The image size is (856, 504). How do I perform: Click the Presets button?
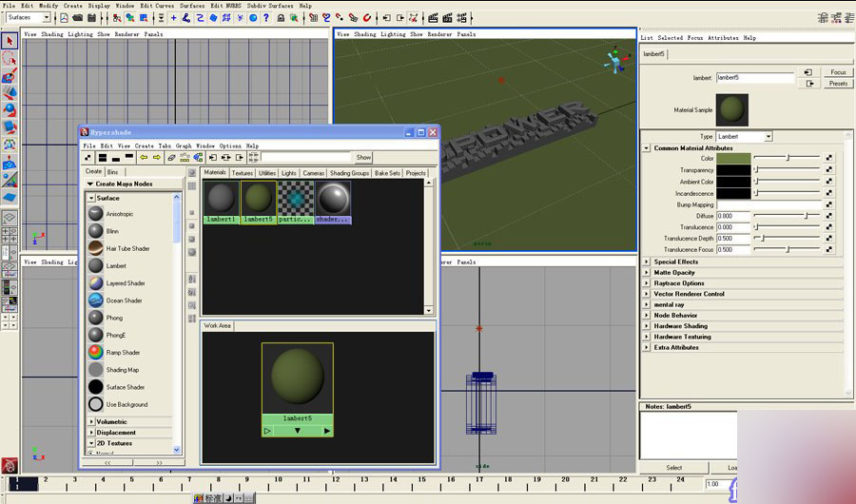coord(838,84)
